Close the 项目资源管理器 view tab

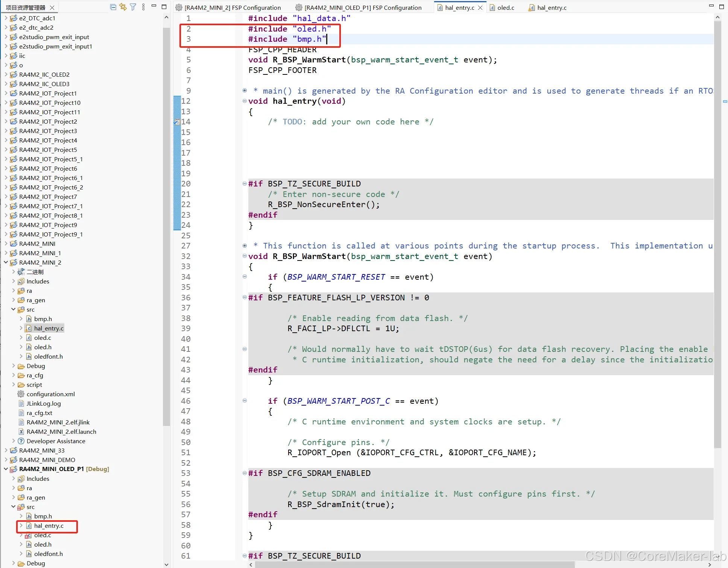[x=52, y=8]
